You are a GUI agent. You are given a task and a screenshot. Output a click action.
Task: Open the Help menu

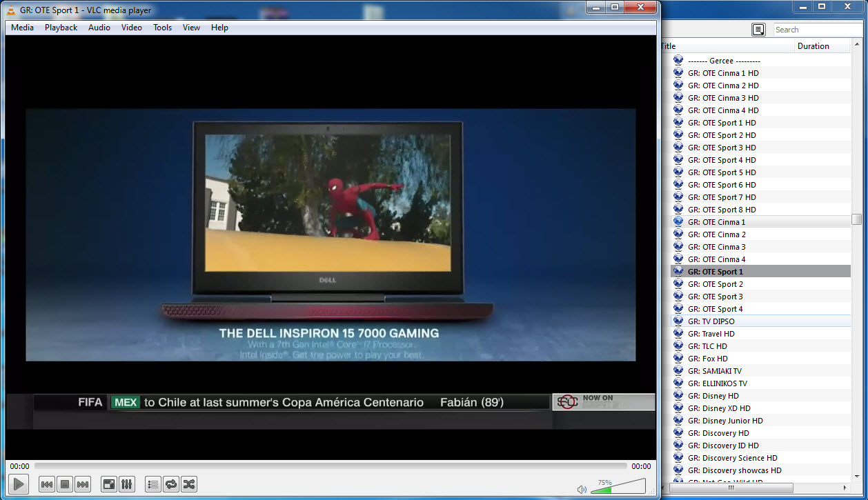pyautogui.click(x=219, y=28)
